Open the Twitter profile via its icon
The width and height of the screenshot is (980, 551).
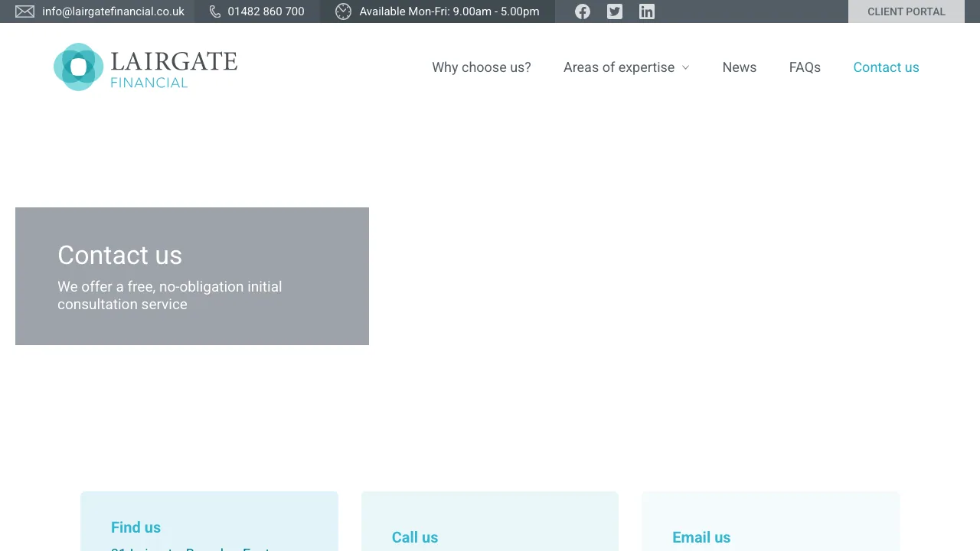pyautogui.click(x=615, y=11)
